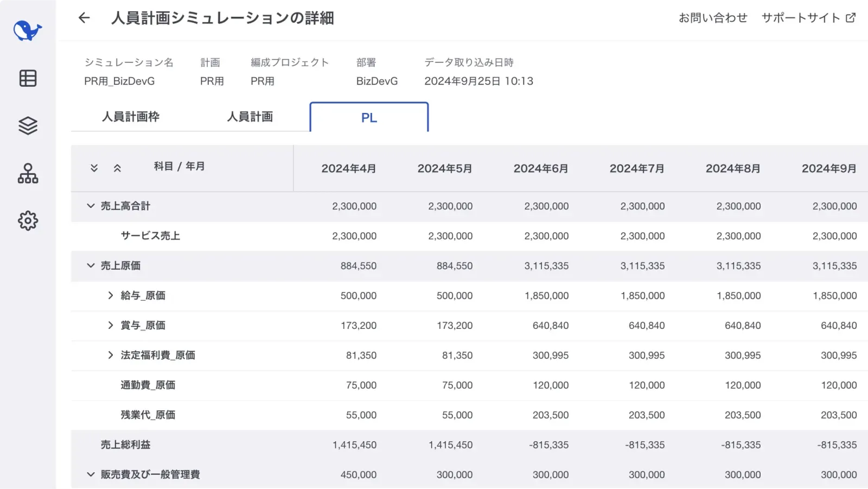Viewport: 868px width, 489px height.
Task: Open the サポートサイト link
Action: pos(801,18)
